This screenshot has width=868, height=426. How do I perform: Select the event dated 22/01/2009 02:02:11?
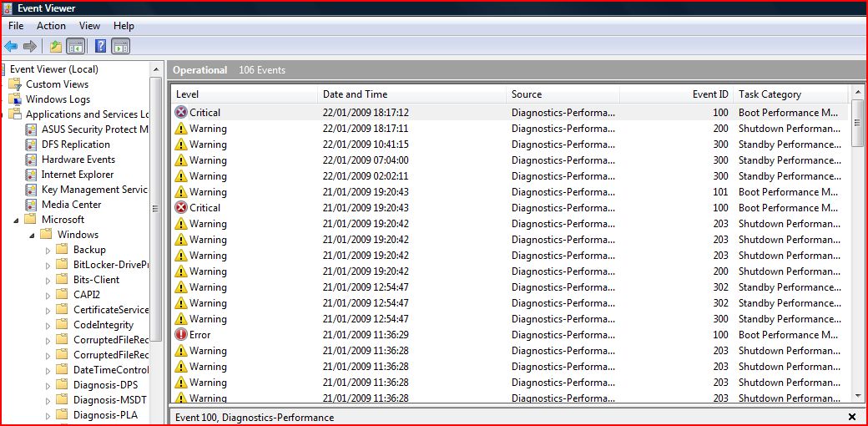pyautogui.click(x=509, y=176)
